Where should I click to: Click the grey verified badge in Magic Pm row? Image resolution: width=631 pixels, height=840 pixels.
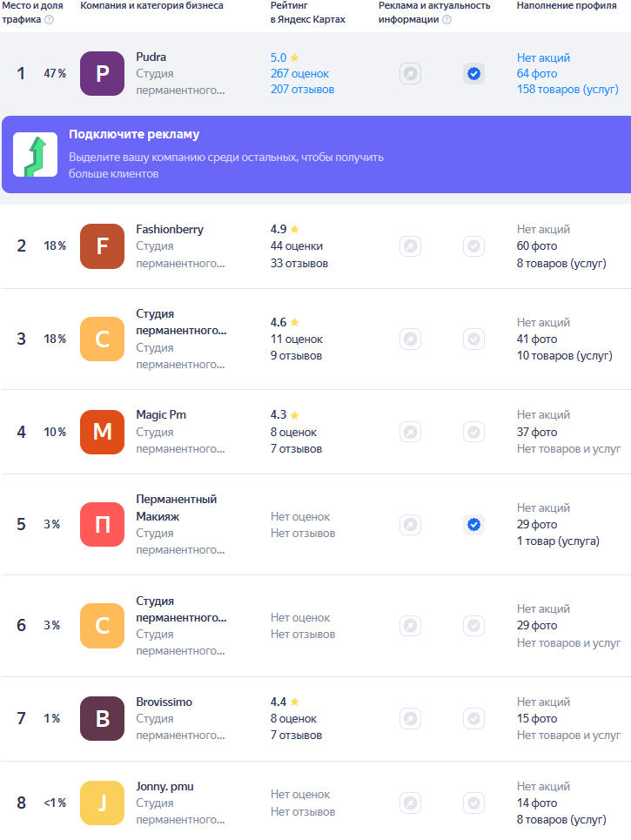474,432
